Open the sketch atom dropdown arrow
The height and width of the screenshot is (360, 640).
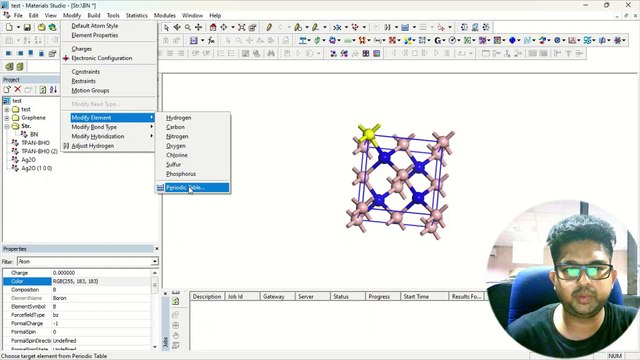[289, 27]
